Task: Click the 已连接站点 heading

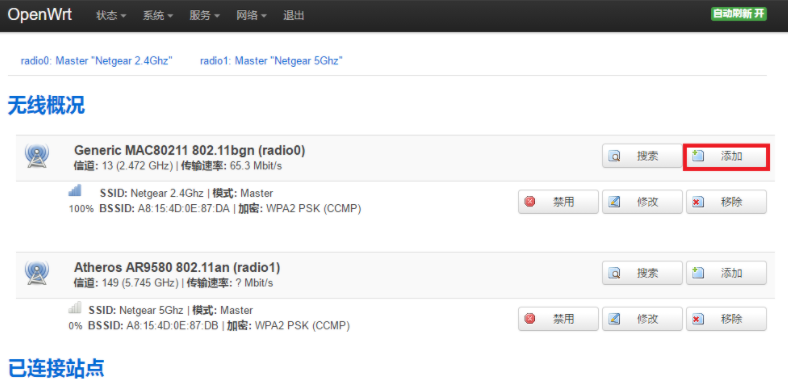Action: (x=56, y=368)
